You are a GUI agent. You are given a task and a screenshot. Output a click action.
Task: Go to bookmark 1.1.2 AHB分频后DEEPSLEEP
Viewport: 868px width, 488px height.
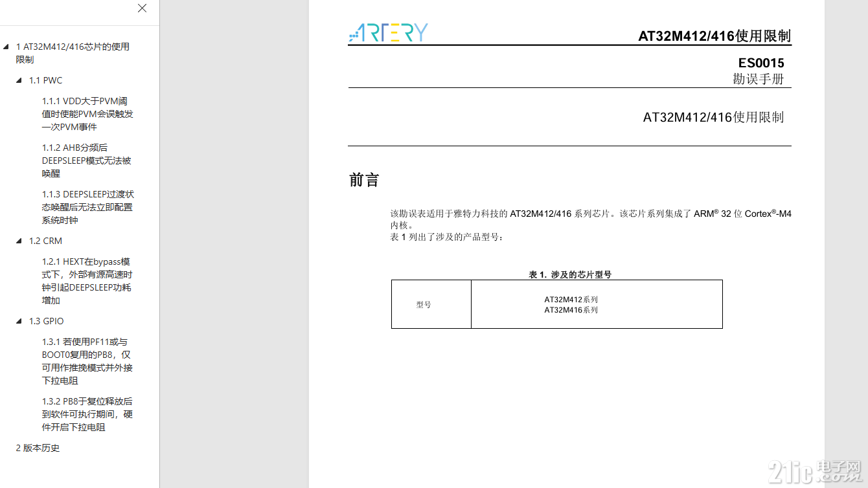[87, 161]
